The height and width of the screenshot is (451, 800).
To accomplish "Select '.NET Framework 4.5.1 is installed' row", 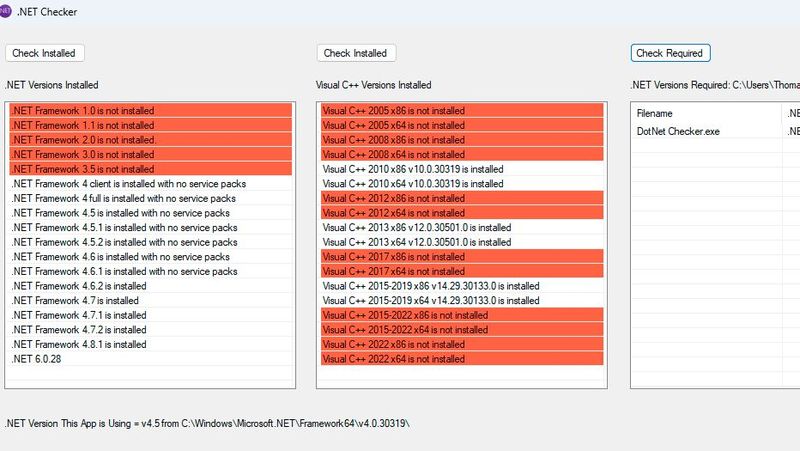I will click(x=151, y=228).
